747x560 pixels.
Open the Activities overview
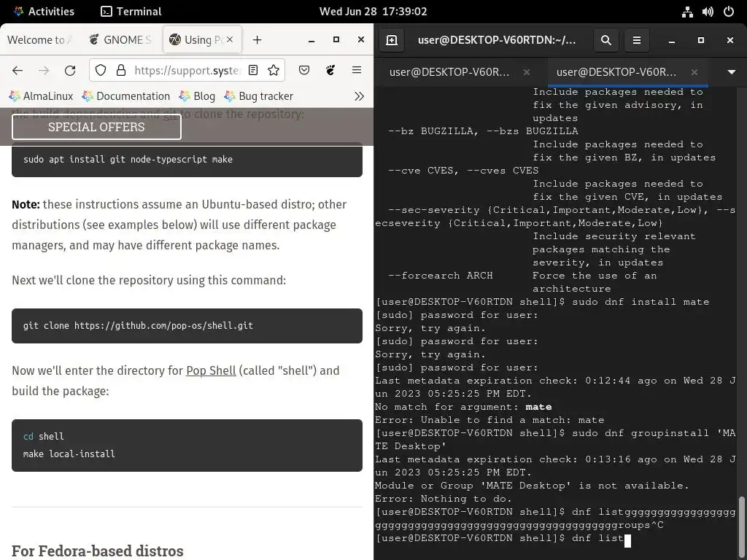43,12
